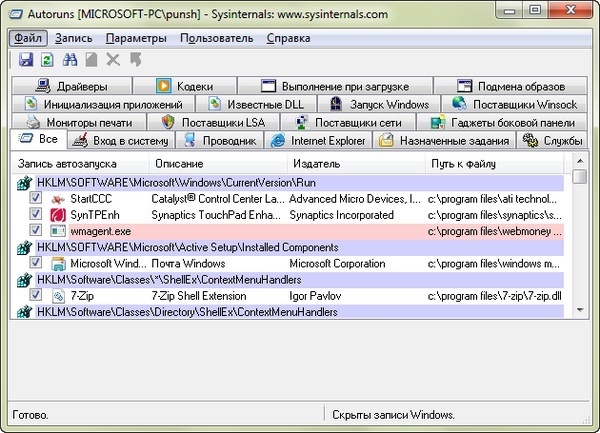Click the binoculars Find icon

coord(71,61)
